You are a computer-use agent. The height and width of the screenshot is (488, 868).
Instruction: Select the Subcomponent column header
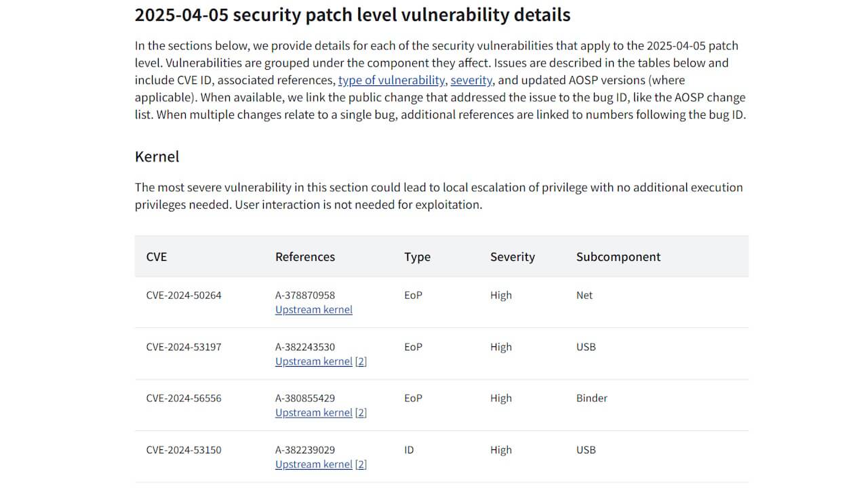[x=618, y=257]
